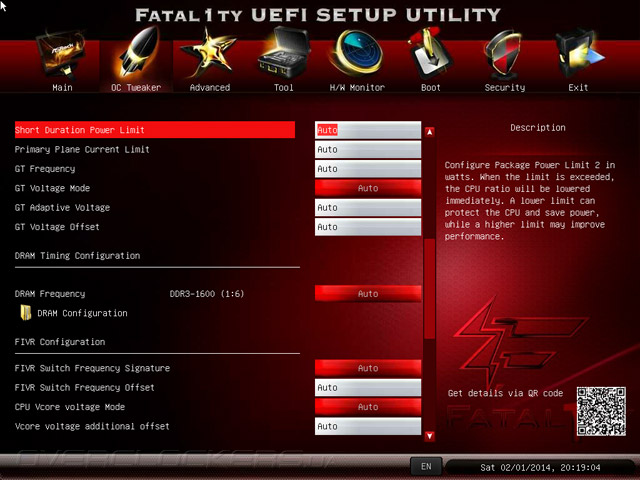Open the H/W Monitor radar icon
The width and height of the screenshot is (640, 480).
(x=358, y=53)
